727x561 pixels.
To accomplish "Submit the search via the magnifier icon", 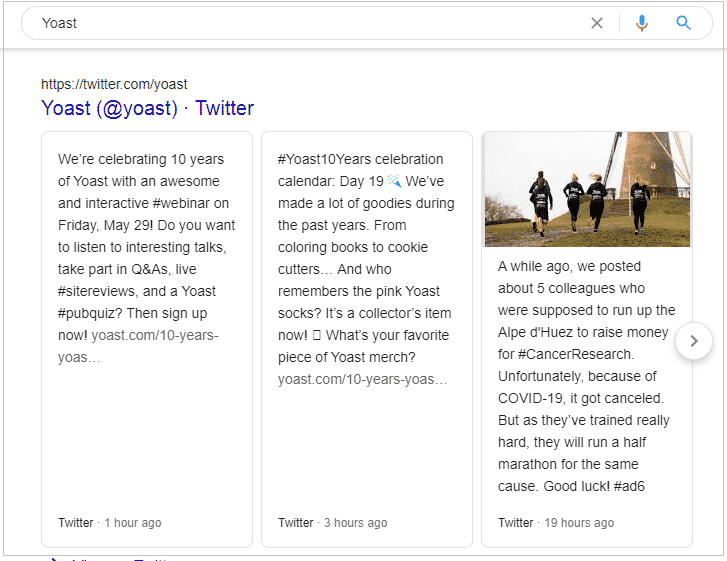I will tap(683, 22).
